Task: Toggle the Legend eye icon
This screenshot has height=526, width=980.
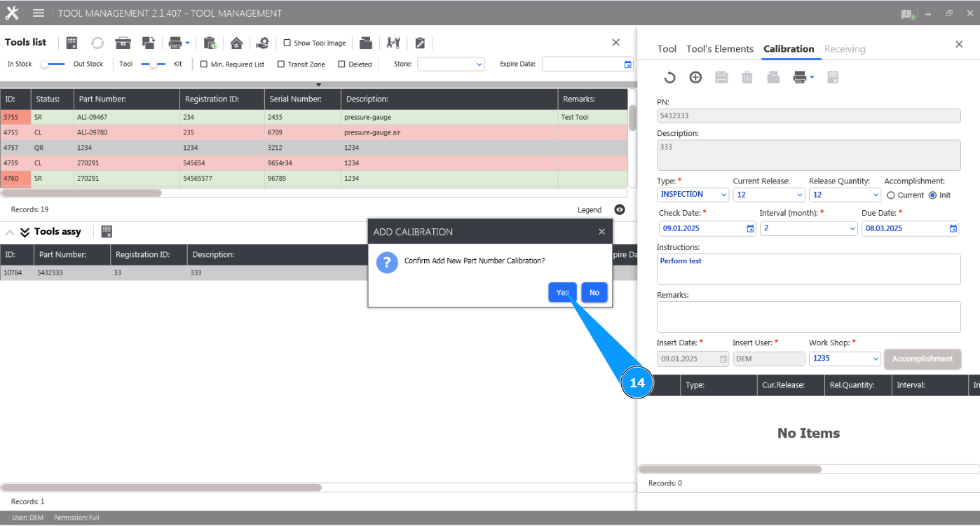Action: tap(619, 209)
